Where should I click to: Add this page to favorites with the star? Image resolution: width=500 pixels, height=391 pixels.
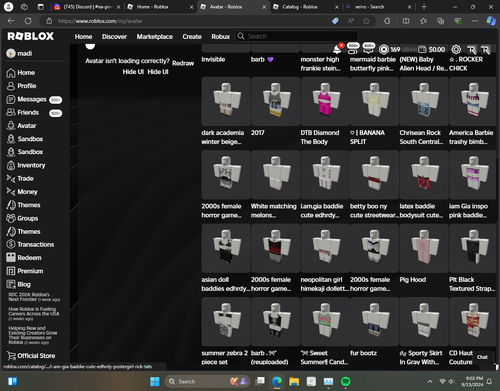(366, 21)
